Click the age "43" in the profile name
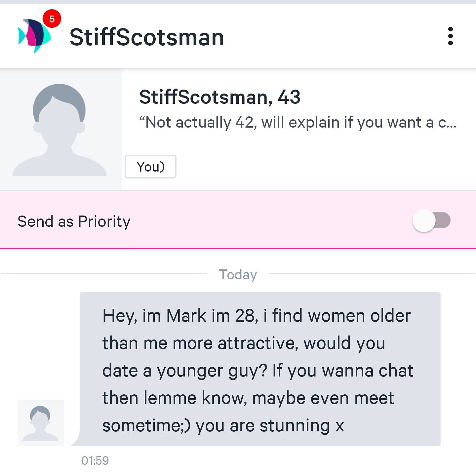 click(289, 97)
